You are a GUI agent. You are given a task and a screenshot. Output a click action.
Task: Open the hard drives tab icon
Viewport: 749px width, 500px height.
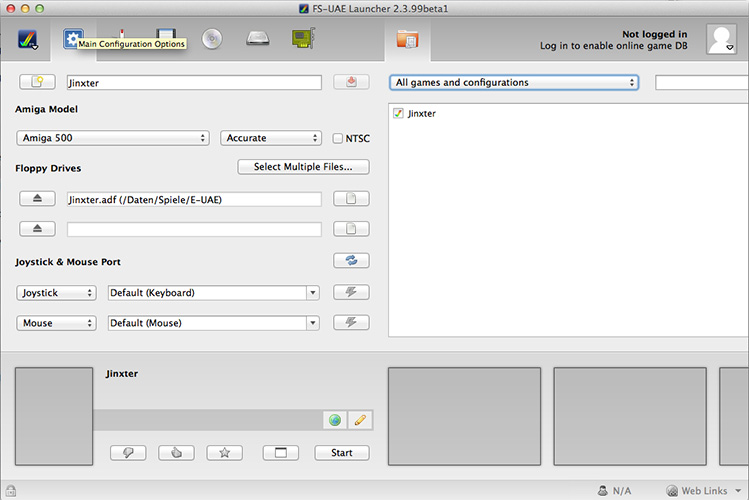(x=257, y=39)
